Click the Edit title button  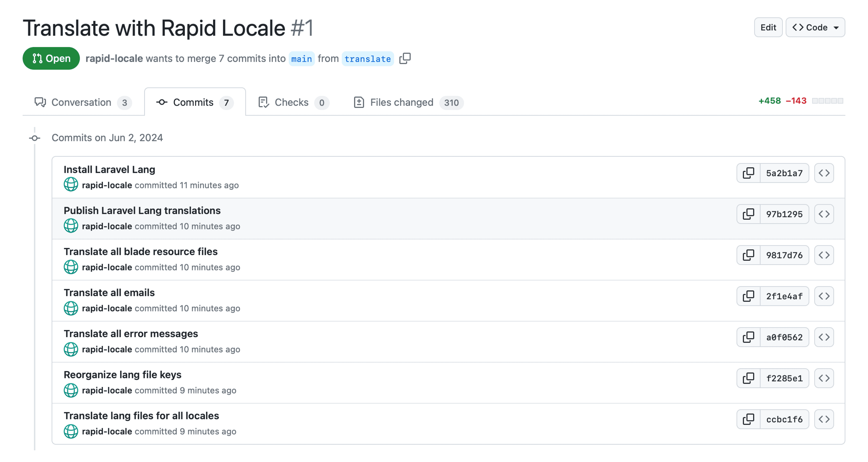tap(768, 27)
